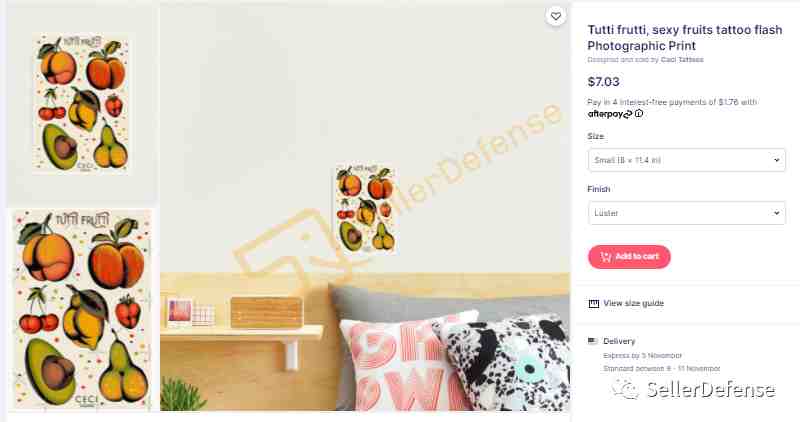Click the chevron arrow on Finish selector
The image size is (800, 422).
coord(776,213)
